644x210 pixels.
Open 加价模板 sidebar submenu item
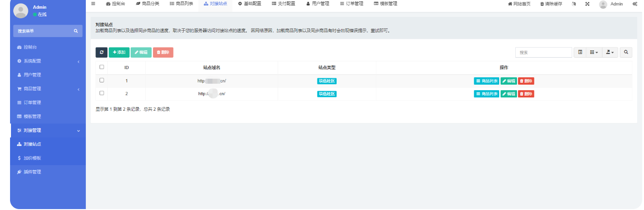point(48,158)
